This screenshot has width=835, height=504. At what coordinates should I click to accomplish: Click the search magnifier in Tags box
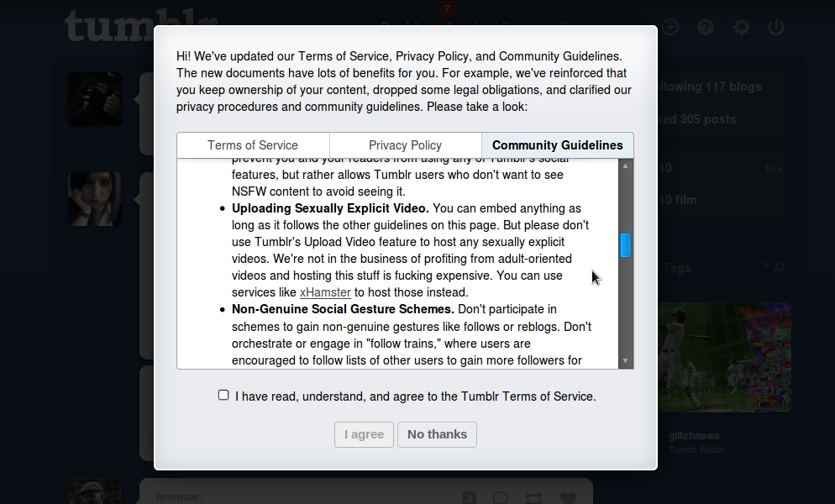click(779, 268)
